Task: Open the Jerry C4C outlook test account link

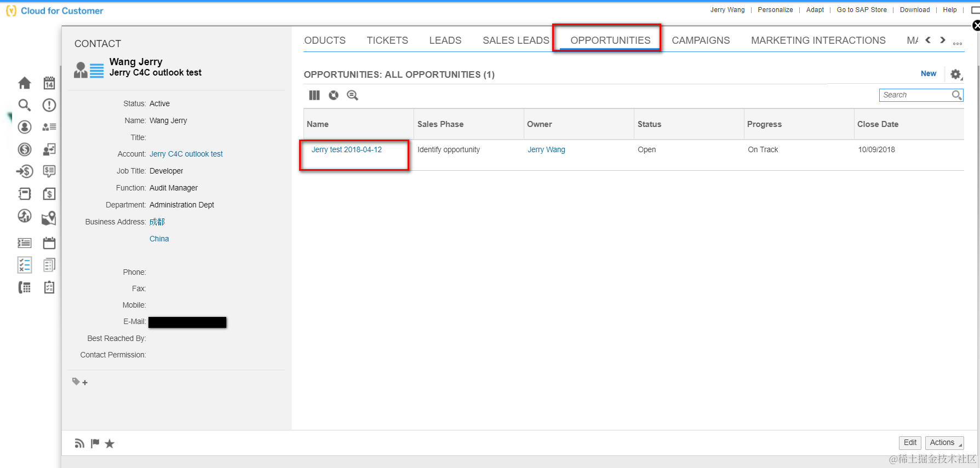Action: tap(186, 154)
